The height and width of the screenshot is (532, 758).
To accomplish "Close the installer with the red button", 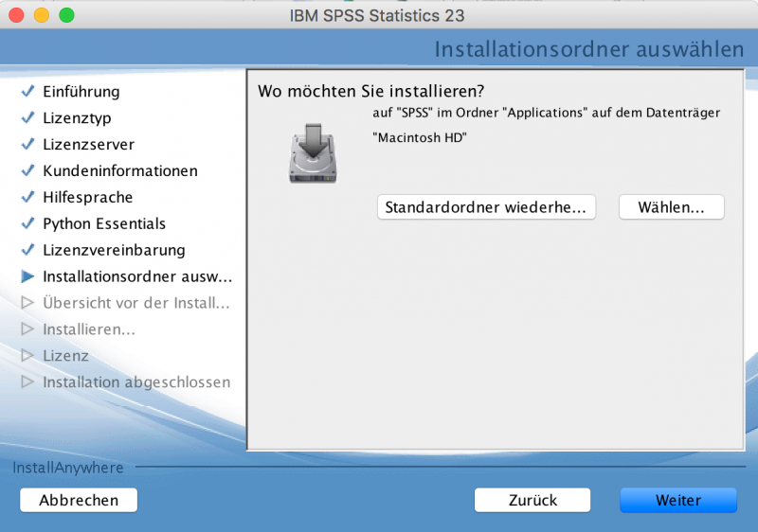I will (16, 15).
